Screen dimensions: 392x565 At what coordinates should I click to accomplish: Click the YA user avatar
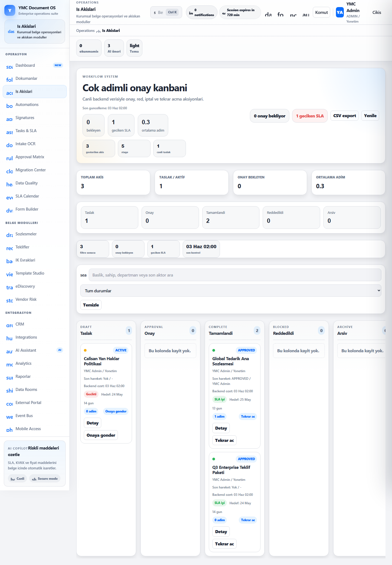tap(340, 12)
